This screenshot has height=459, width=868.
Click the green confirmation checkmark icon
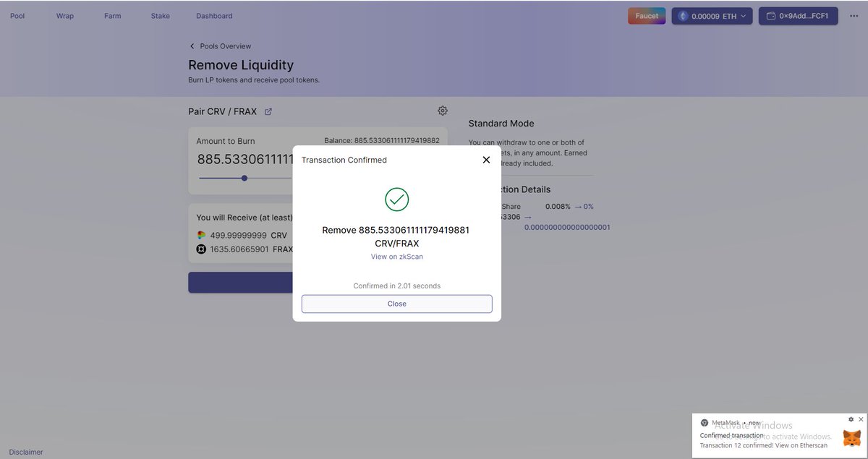click(397, 200)
